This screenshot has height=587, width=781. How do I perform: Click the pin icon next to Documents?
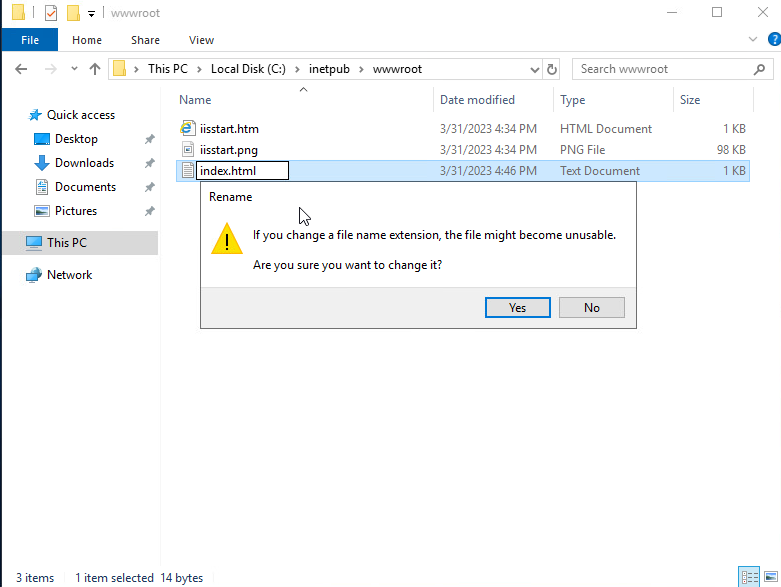[149, 187]
